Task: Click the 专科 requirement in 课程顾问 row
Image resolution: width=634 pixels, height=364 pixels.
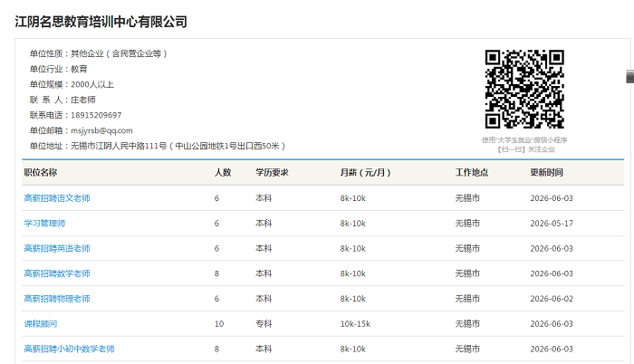Action: (264, 323)
